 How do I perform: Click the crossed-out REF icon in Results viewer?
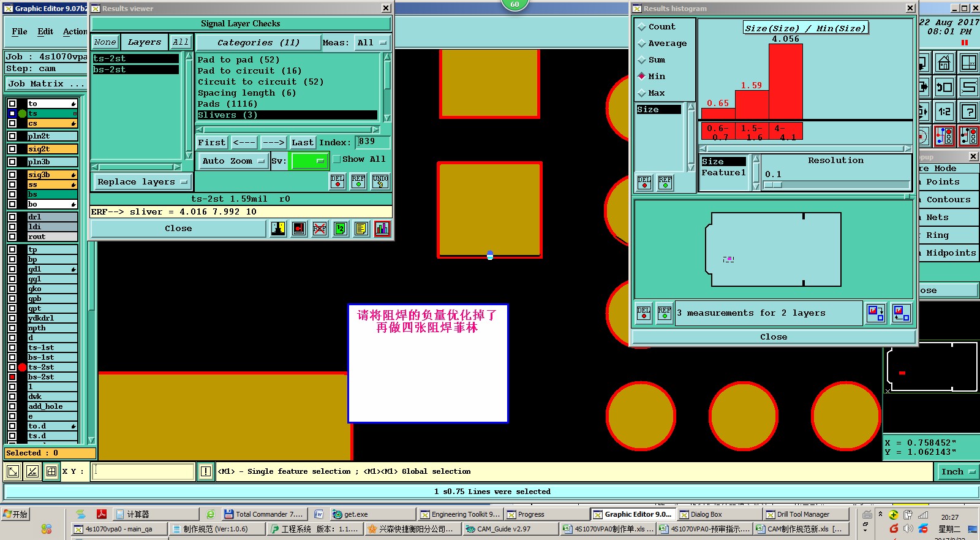click(x=320, y=229)
